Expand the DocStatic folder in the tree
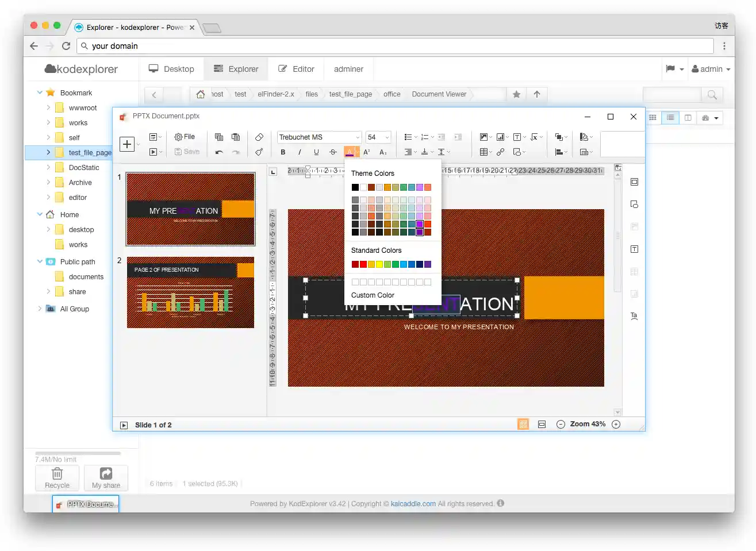This screenshot has height=551, width=756. (48, 168)
